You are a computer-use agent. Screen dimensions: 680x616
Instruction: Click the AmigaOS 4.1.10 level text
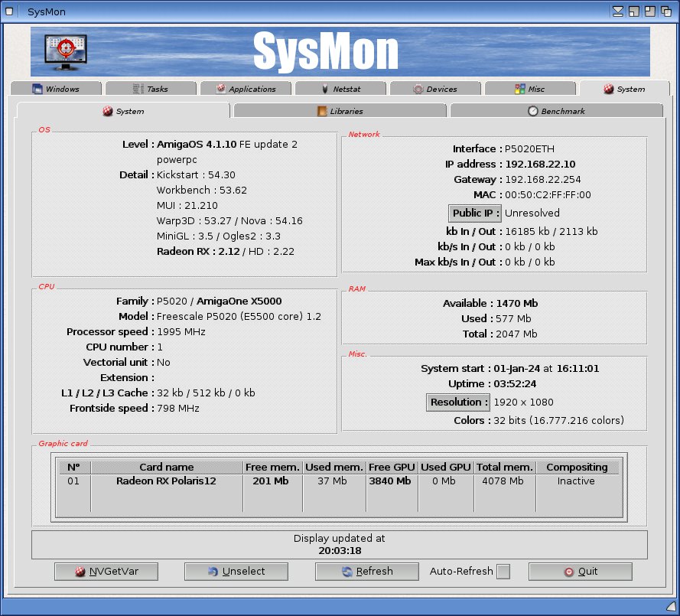tap(197, 144)
